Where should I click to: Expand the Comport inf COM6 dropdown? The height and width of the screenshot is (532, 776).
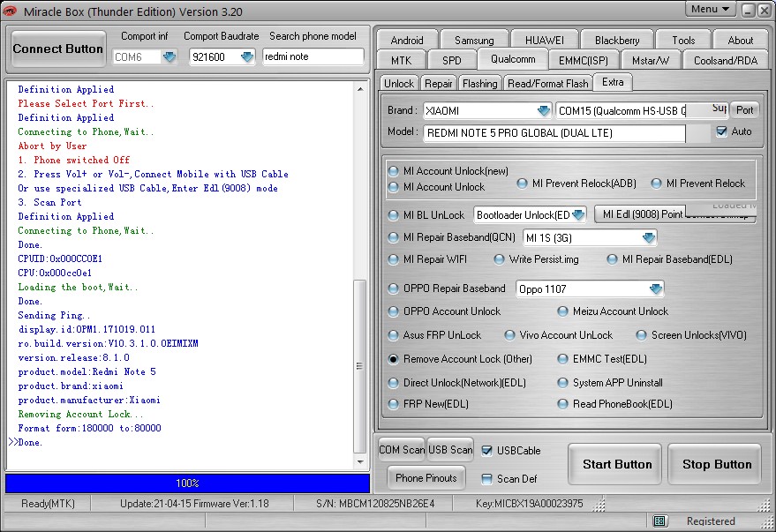(170, 56)
